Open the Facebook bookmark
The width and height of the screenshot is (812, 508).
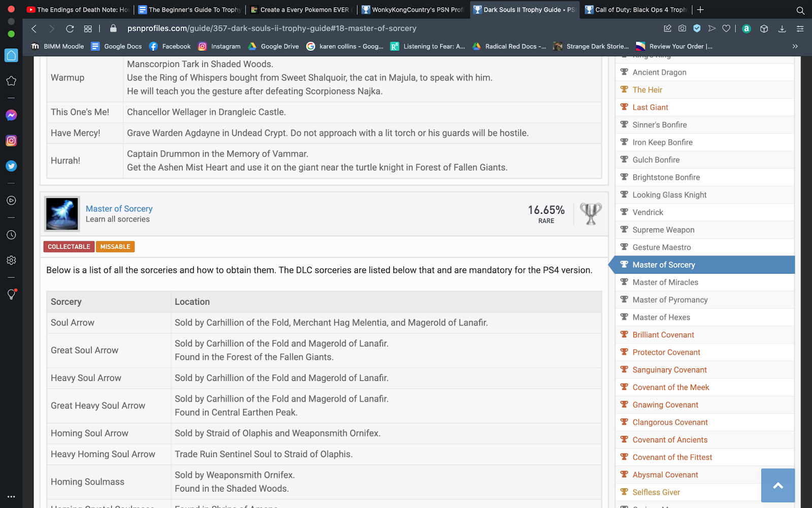[170, 46]
